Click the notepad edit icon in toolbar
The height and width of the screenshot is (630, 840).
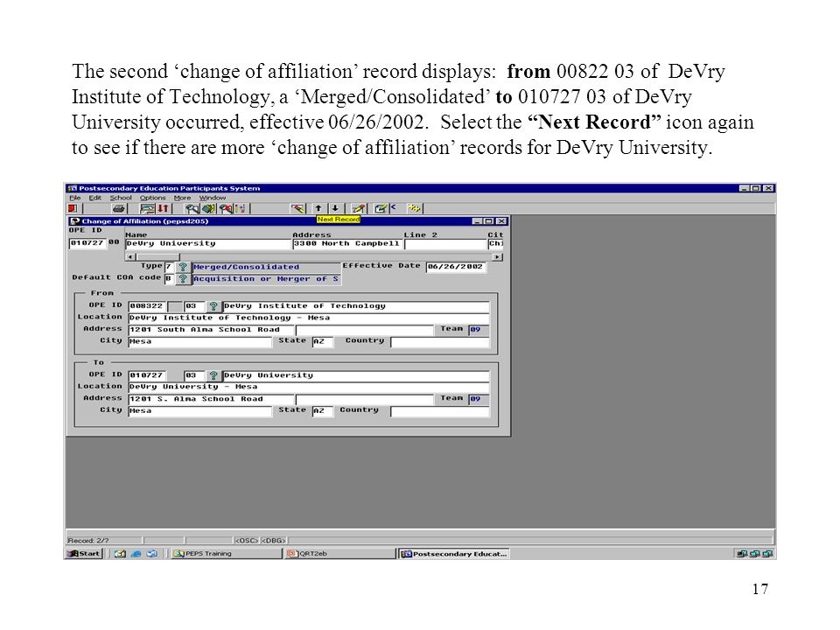381,208
